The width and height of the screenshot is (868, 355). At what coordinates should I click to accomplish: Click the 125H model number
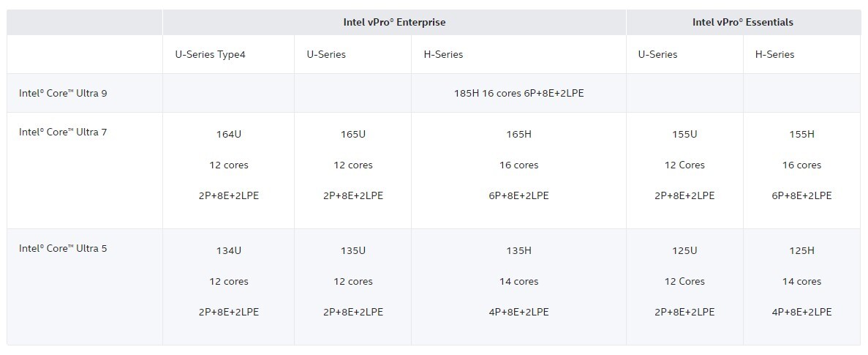801,250
